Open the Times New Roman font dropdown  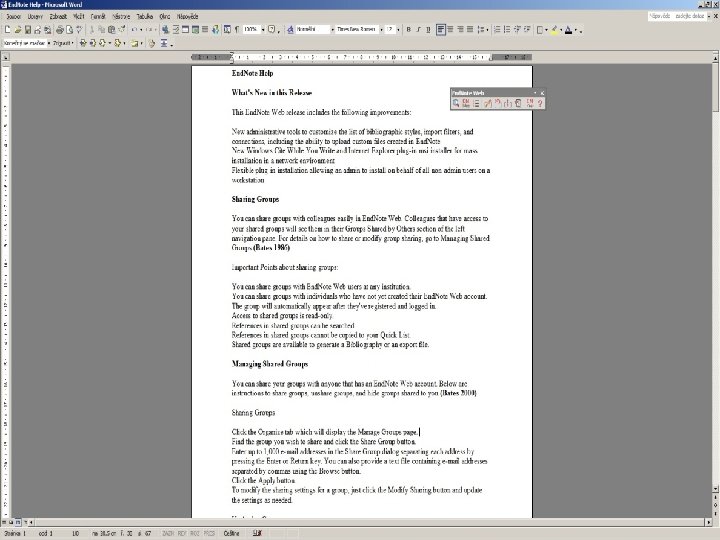pos(381,30)
